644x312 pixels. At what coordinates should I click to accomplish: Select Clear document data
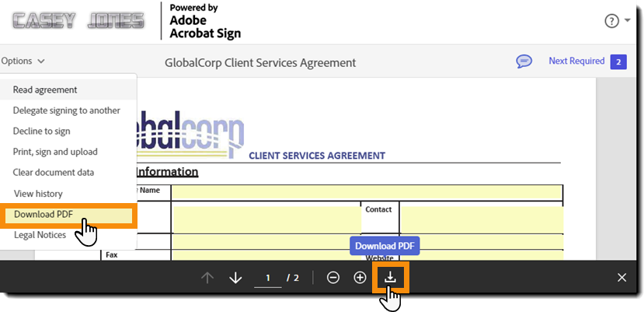54,172
